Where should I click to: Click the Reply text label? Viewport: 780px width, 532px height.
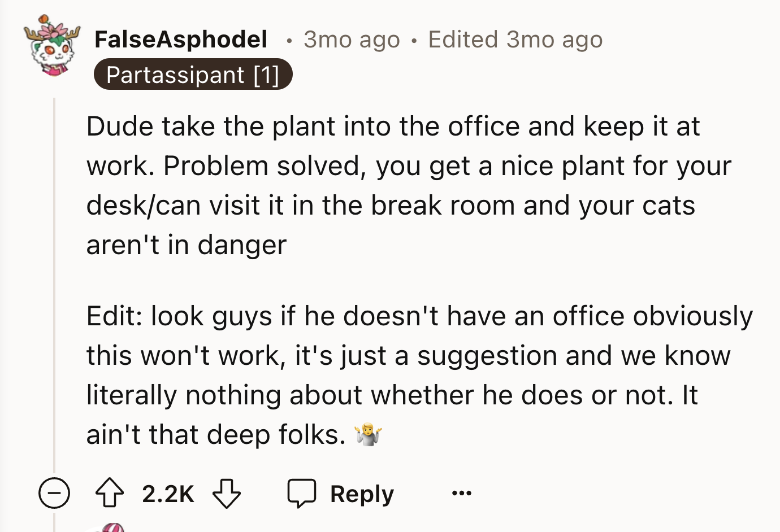pyautogui.click(x=362, y=494)
